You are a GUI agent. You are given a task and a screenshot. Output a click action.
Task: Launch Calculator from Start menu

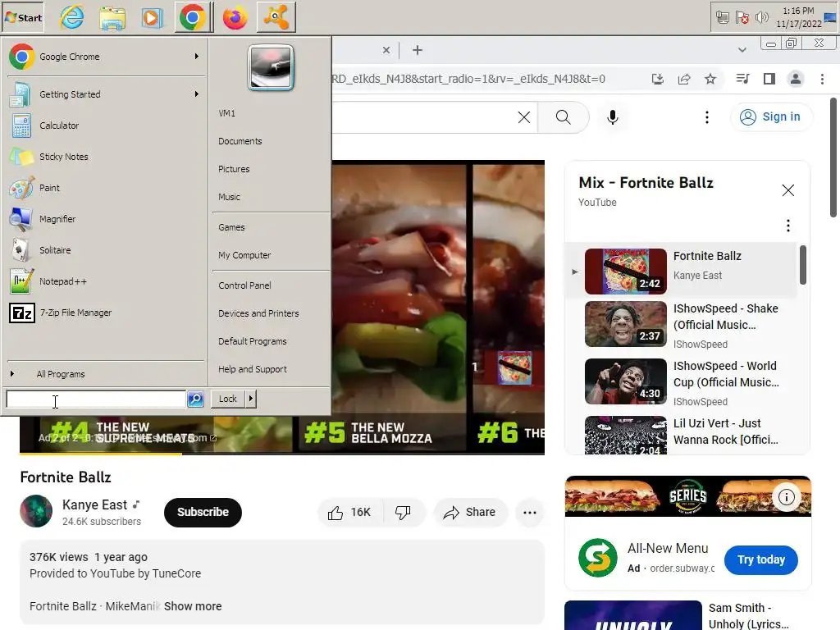coord(104,126)
